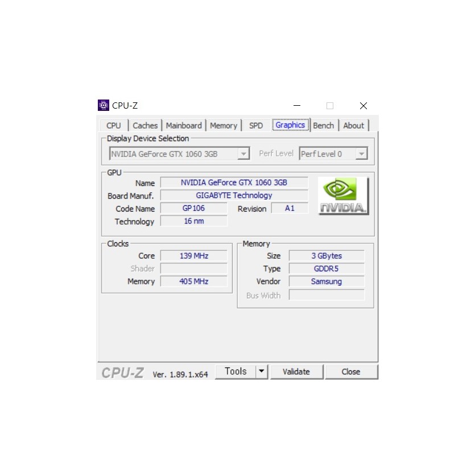Go to the Mainboard tab

(184, 125)
